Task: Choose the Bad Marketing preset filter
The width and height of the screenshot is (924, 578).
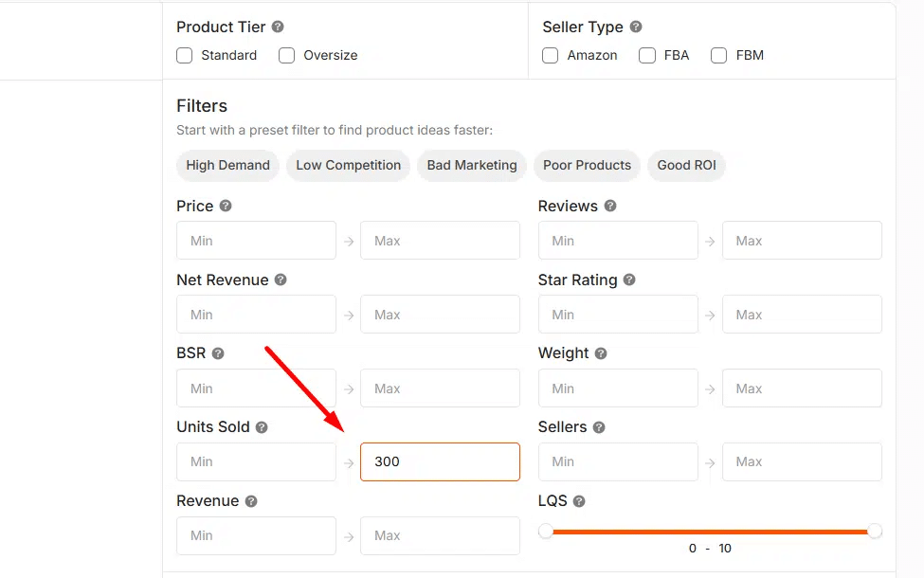Action: click(472, 165)
